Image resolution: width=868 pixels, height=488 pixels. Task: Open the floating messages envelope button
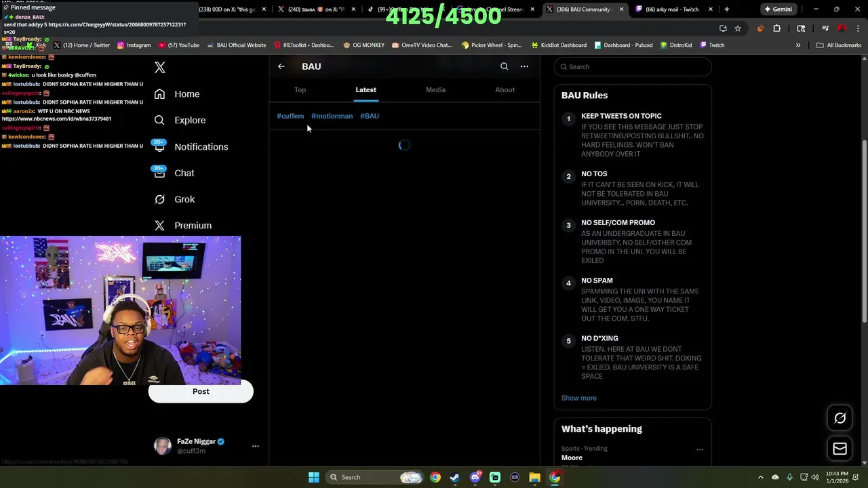tap(840, 449)
